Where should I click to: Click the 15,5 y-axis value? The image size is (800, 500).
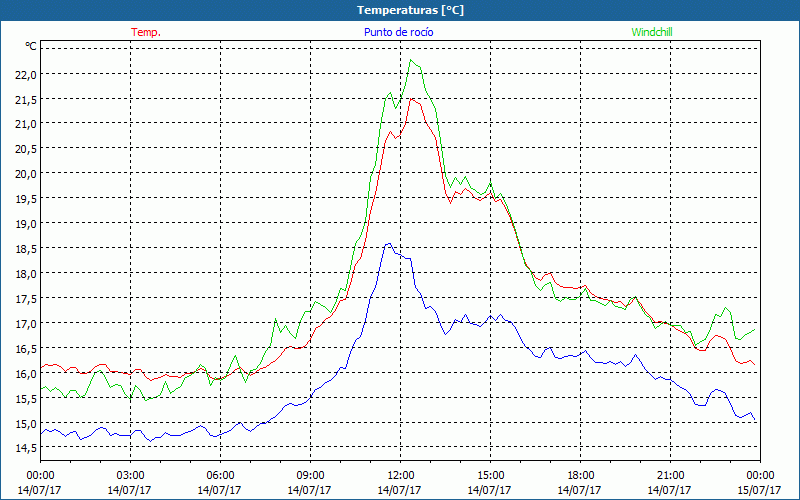click(27, 399)
